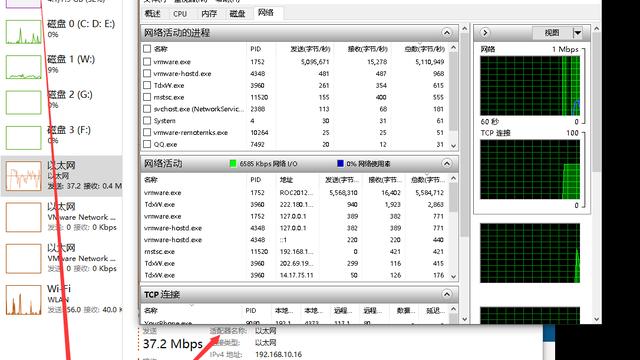640x360 pixels.
Task: Open the 内存 tab
Action: click(x=209, y=13)
